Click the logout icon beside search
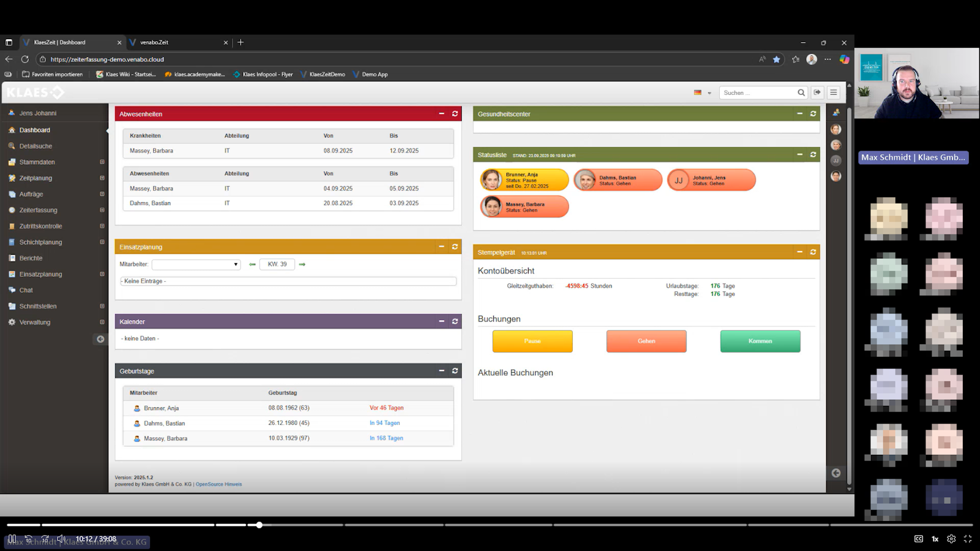Screen dimensions: 980x551 (817, 92)
